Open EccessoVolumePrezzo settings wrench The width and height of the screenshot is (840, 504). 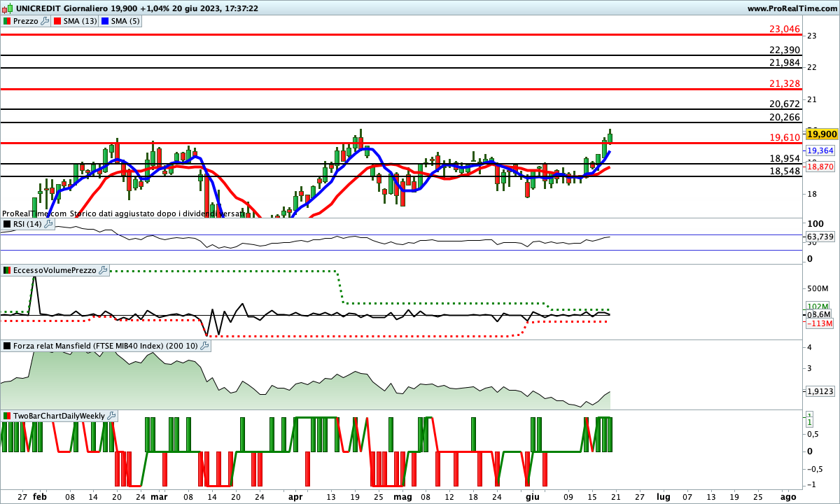tap(104, 270)
